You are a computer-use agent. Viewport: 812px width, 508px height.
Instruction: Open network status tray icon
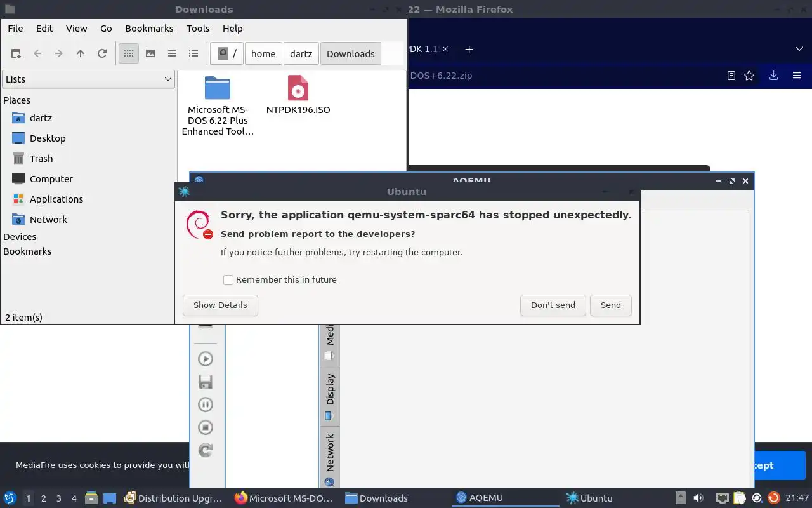tap(722, 498)
